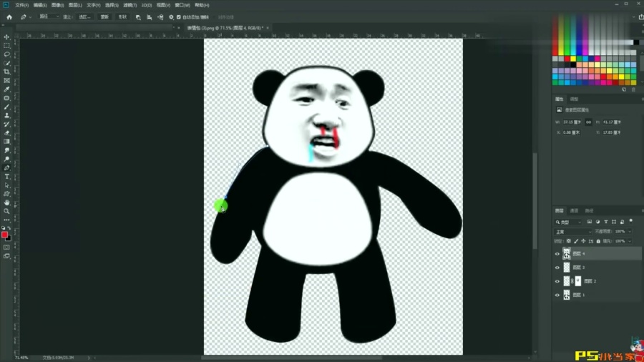Viewport: 644px width, 362px height.
Task: Click the 形状 shape button
Action: point(122,17)
